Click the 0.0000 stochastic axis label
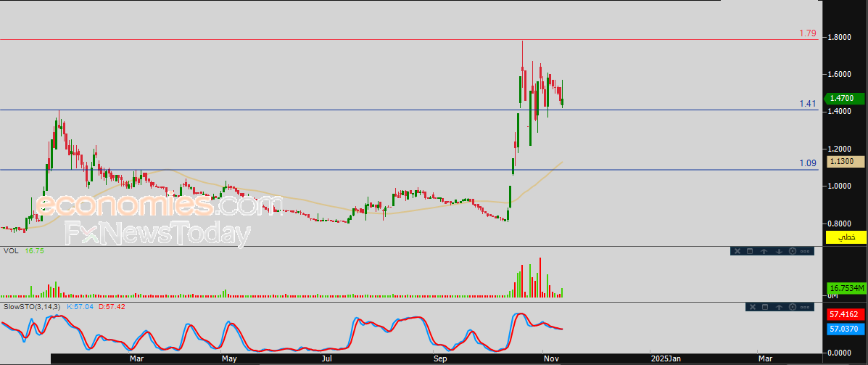 (839, 352)
